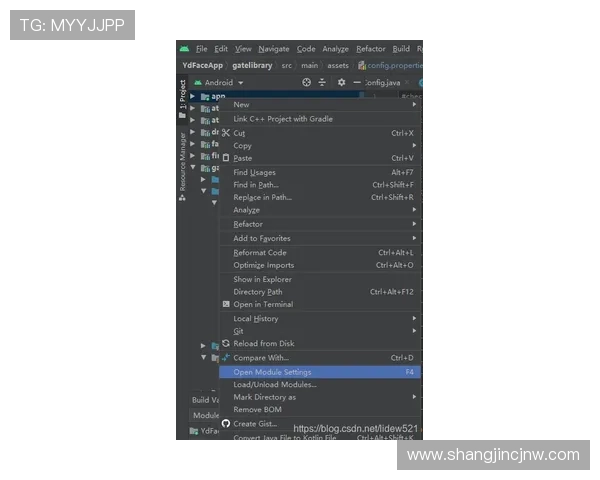
Task: Choose Link C++ Project with Gradle
Action: [320, 119]
